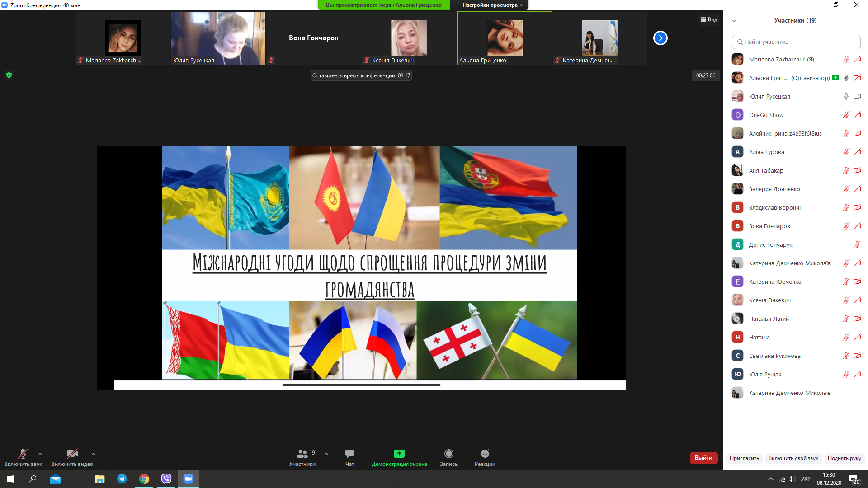The image size is (868, 488).
Task: Click the Пригласить button
Action: 744,458
